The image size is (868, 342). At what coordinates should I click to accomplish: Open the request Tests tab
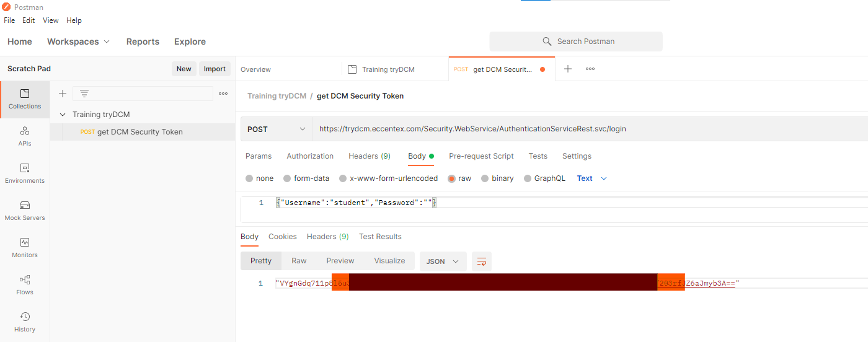point(538,156)
